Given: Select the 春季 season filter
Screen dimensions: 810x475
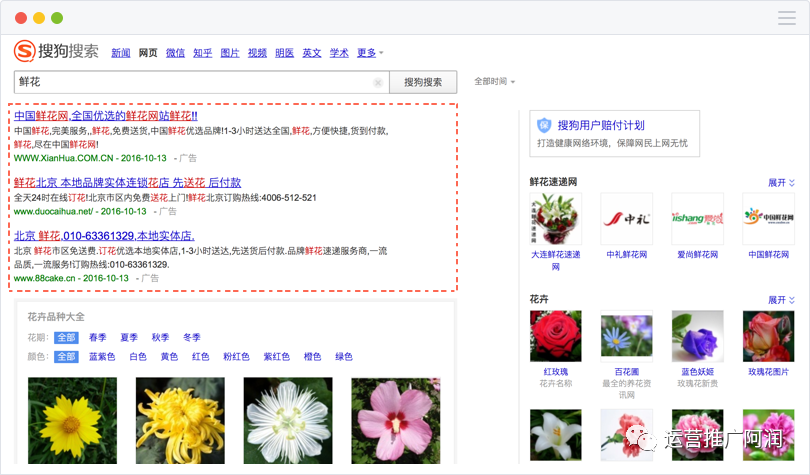Looking at the screenshot, I should [98, 338].
